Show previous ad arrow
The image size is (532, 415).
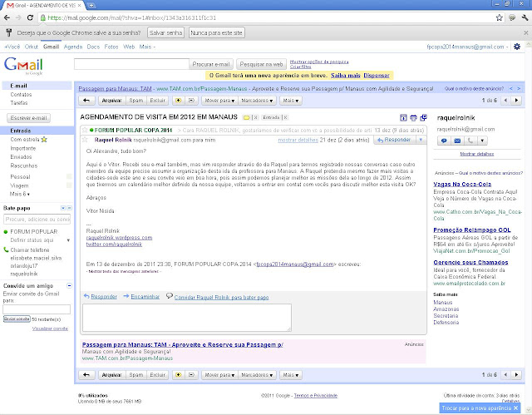click(x=511, y=88)
